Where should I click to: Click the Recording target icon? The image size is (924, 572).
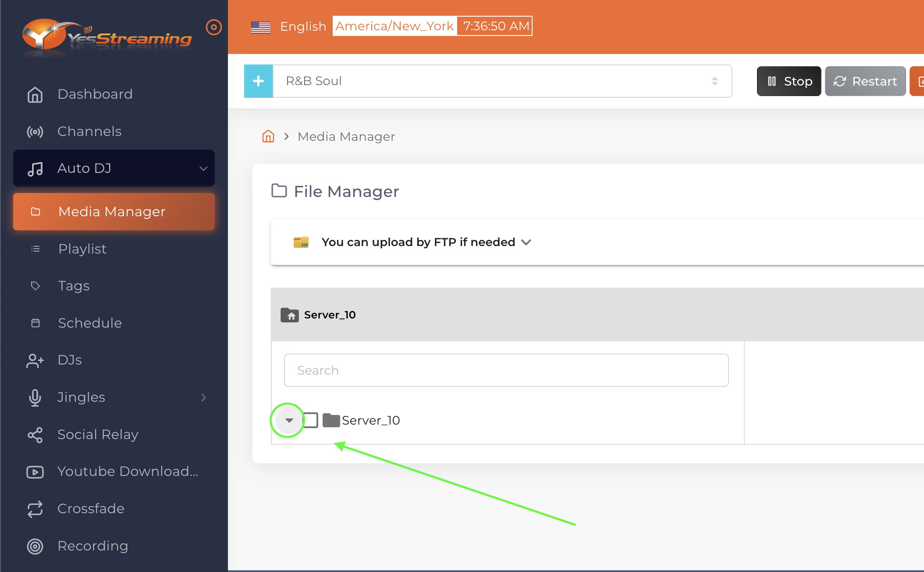[35, 546]
